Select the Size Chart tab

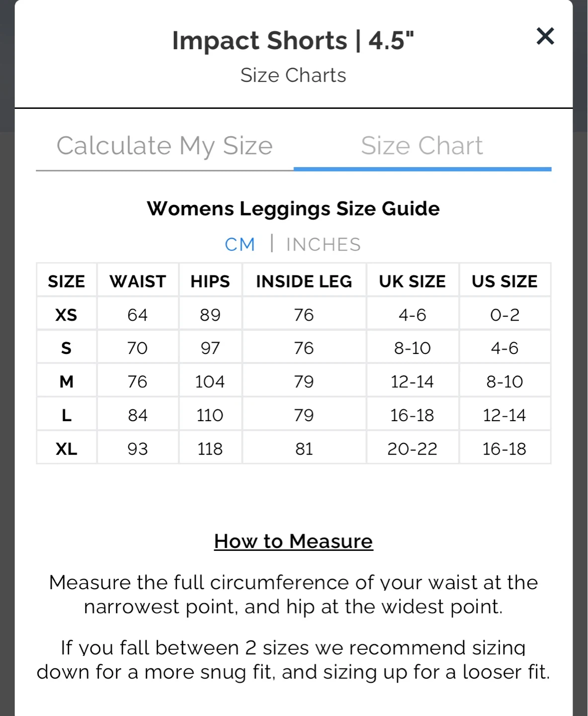[x=422, y=146]
